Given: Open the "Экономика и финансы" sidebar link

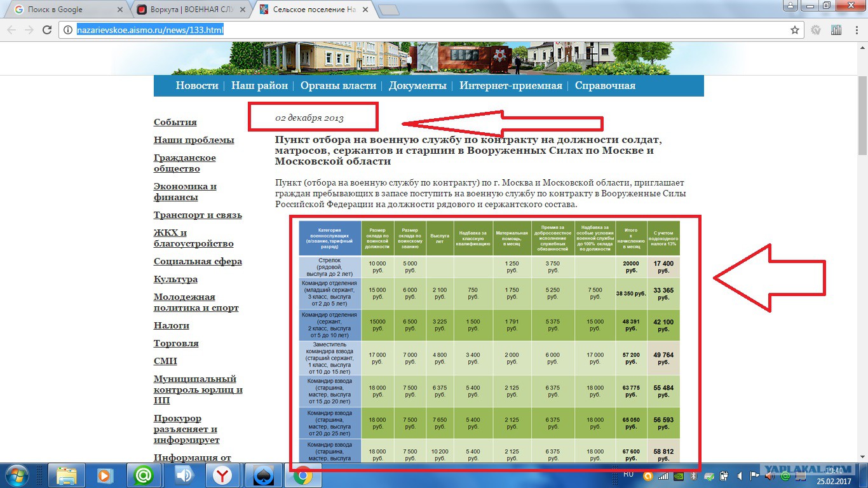Looking at the screenshot, I should click(186, 192).
